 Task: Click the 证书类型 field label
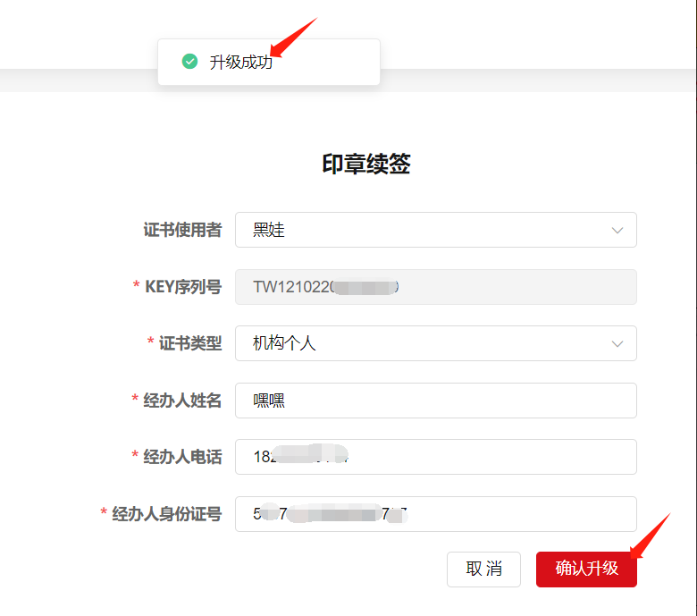189,343
